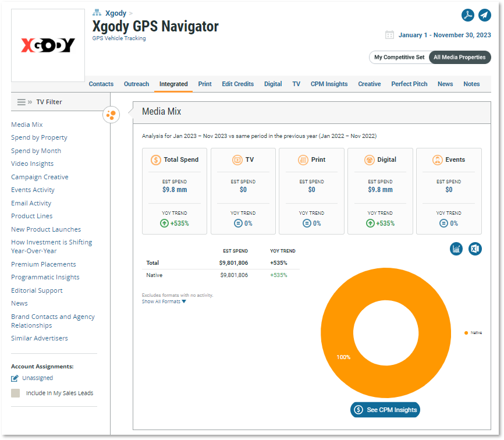Open Spend by Property section

[x=39, y=137]
